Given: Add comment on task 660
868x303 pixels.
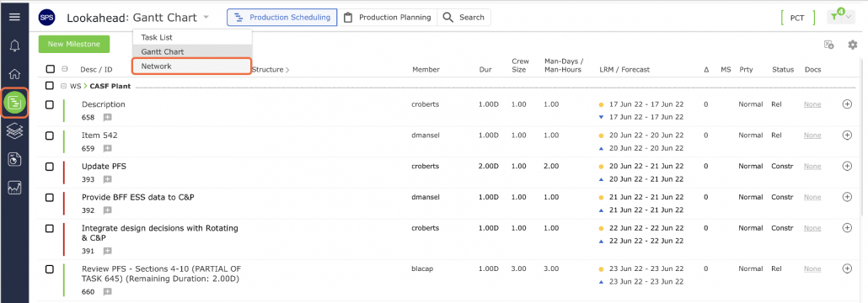Looking at the screenshot, I should pyautogui.click(x=107, y=291).
